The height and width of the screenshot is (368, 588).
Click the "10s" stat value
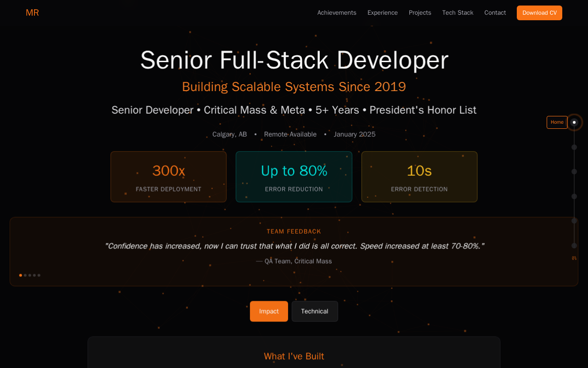pos(419,171)
